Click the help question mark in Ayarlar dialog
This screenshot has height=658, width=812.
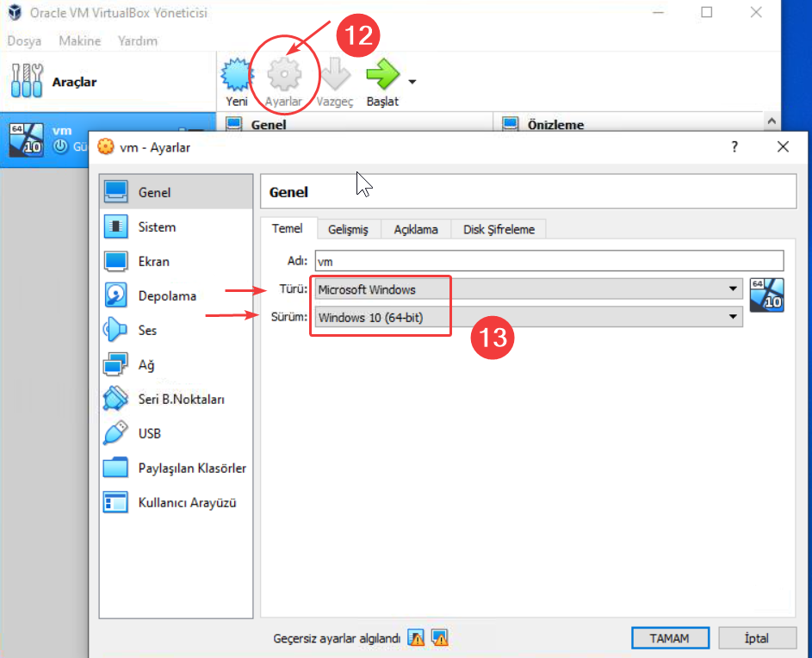(x=735, y=146)
